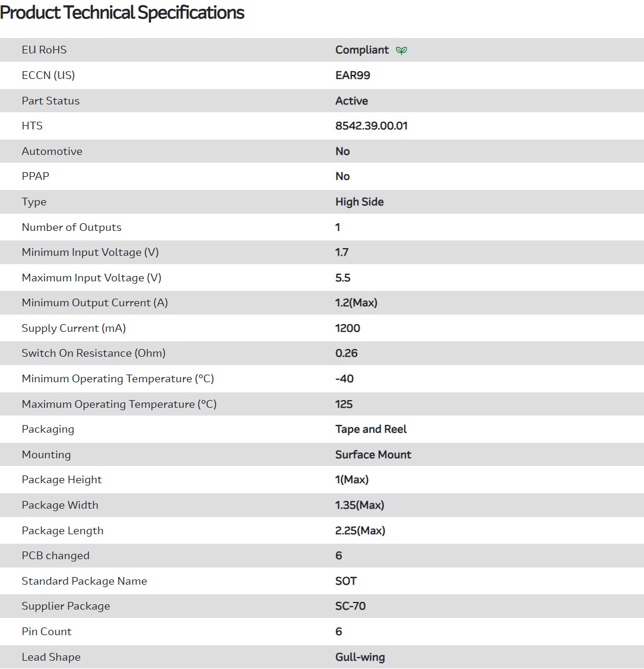This screenshot has width=644, height=669.
Task: Select the Maximum Input Voltage (V) label
Action: pyautogui.click(x=91, y=278)
